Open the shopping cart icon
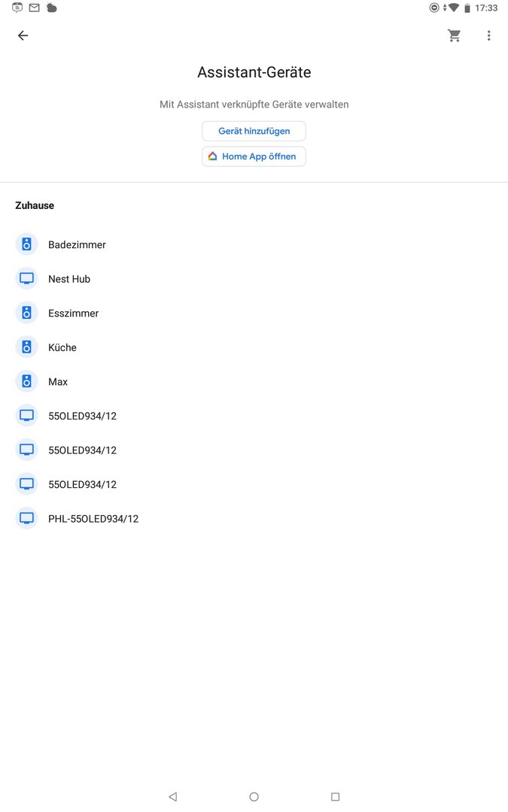 pos(454,35)
